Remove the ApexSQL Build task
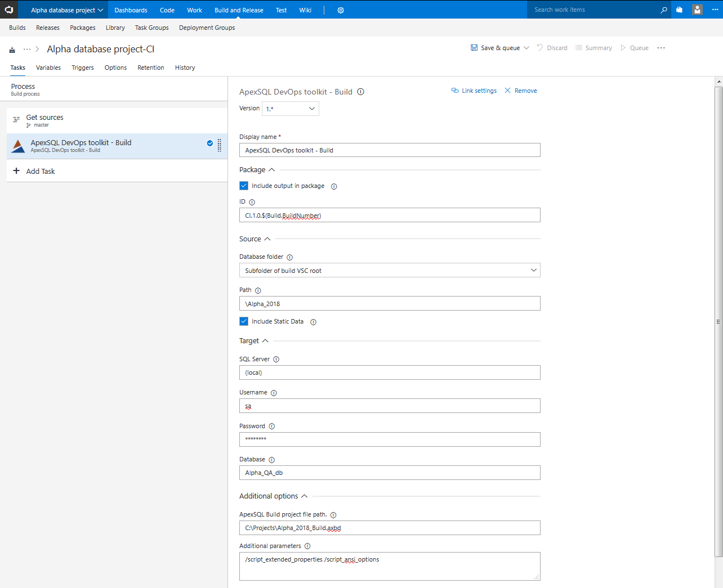The image size is (723, 588). (x=521, y=91)
